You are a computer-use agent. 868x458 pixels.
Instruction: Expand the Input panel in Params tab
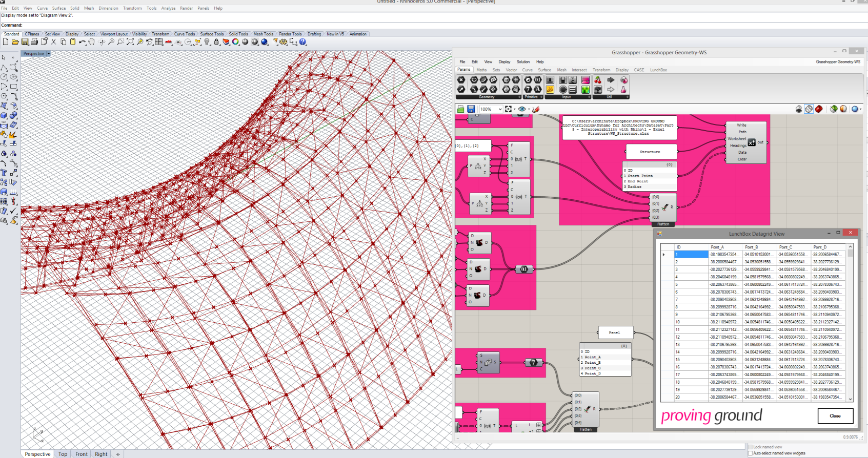tap(589, 97)
